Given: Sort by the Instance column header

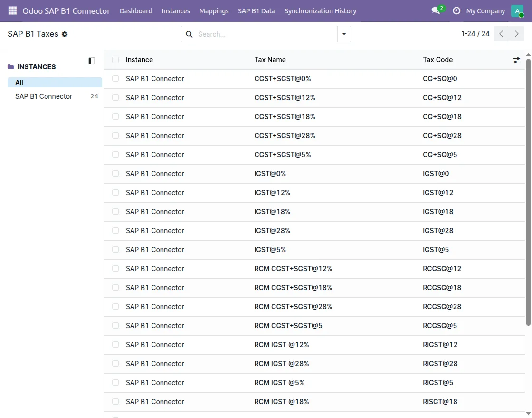Looking at the screenshot, I should [139, 60].
